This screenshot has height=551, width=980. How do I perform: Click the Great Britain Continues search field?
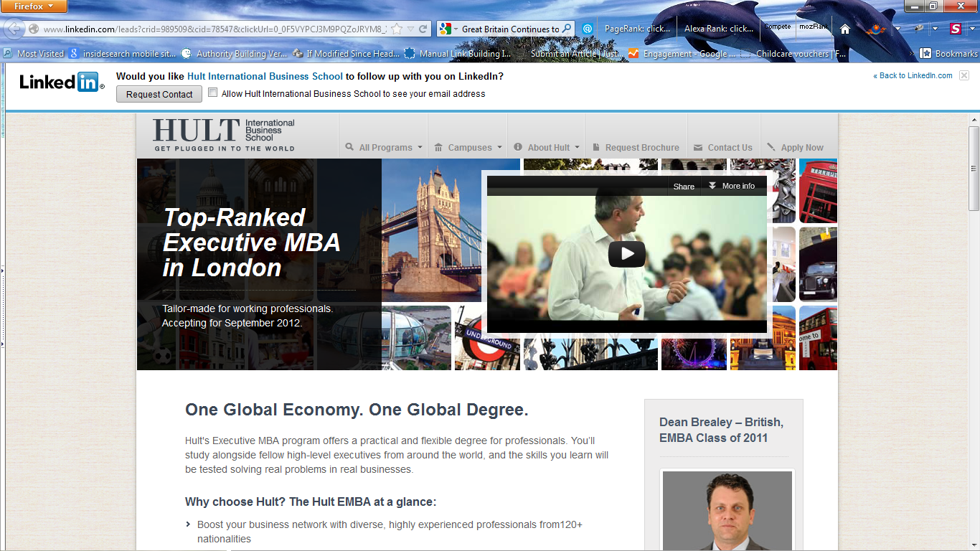coord(510,29)
